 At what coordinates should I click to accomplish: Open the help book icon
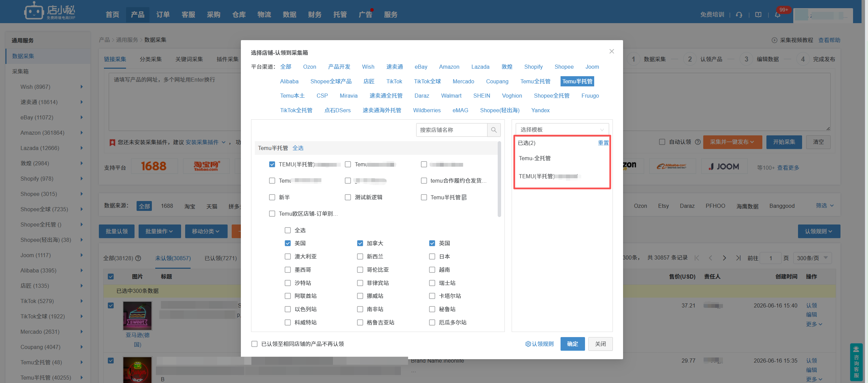pyautogui.click(x=758, y=15)
